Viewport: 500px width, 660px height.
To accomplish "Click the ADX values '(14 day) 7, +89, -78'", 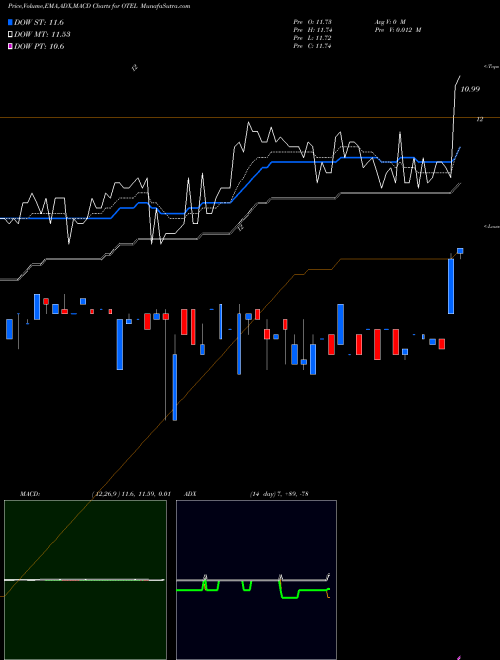I will point(279,494).
